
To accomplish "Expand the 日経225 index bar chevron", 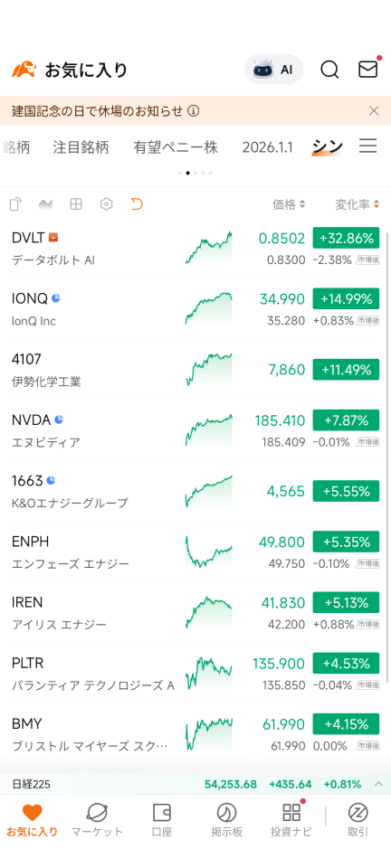I will 379,784.
